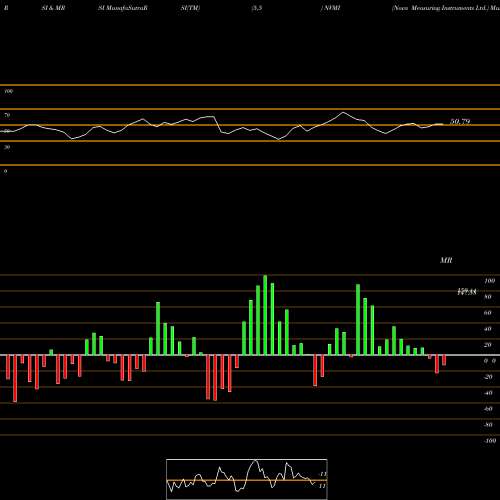
Task: Click the 50.79 RSI value label
Action: (460, 121)
